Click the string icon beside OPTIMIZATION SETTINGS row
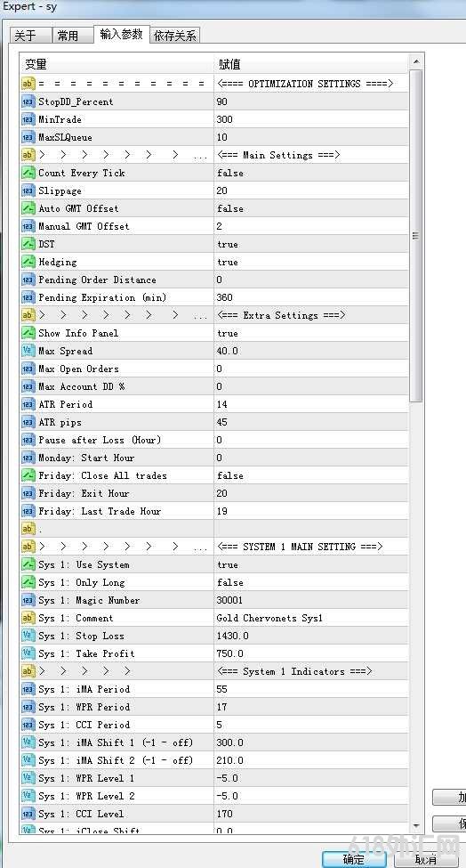This screenshot has height=868, width=466. [28, 84]
